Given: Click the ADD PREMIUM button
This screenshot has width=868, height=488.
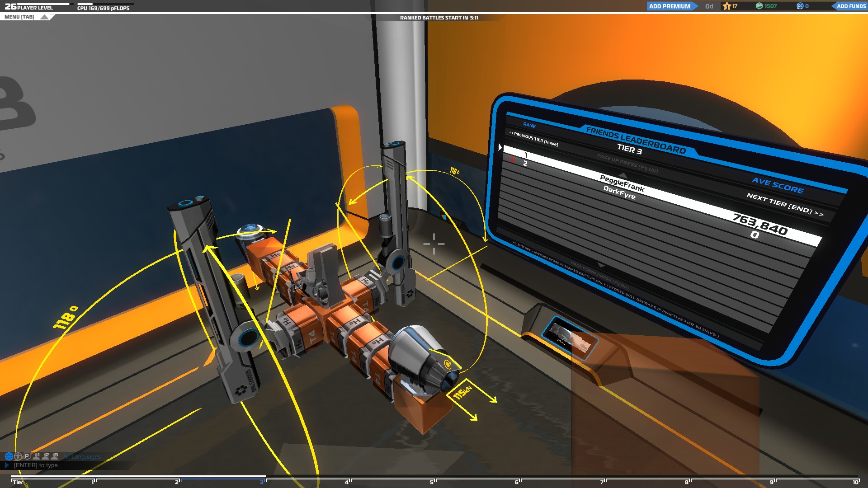Looking at the screenshot, I should point(670,6).
